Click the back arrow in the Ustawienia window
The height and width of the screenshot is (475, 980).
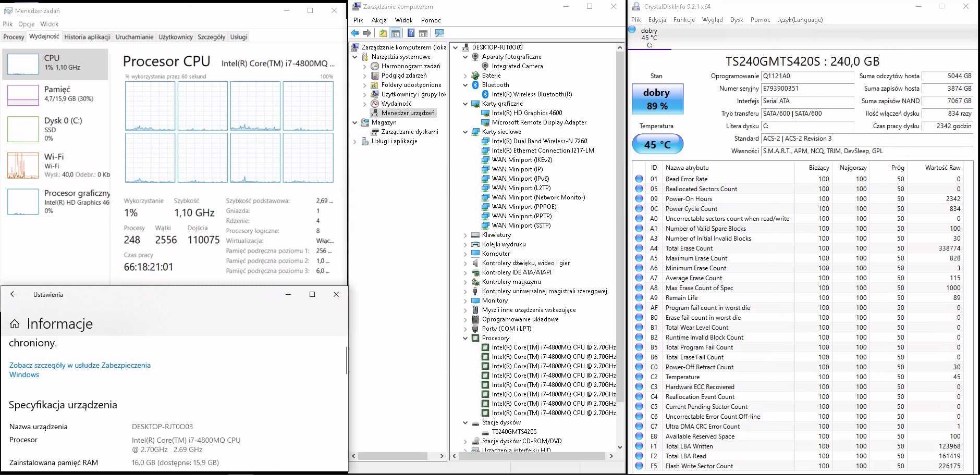point(14,294)
